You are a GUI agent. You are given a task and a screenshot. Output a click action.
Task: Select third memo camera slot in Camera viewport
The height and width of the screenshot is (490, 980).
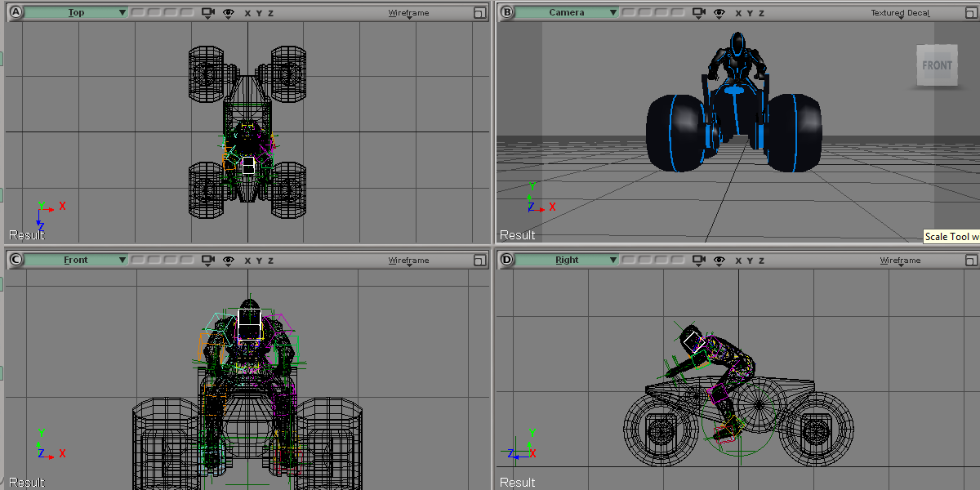coord(661,13)
